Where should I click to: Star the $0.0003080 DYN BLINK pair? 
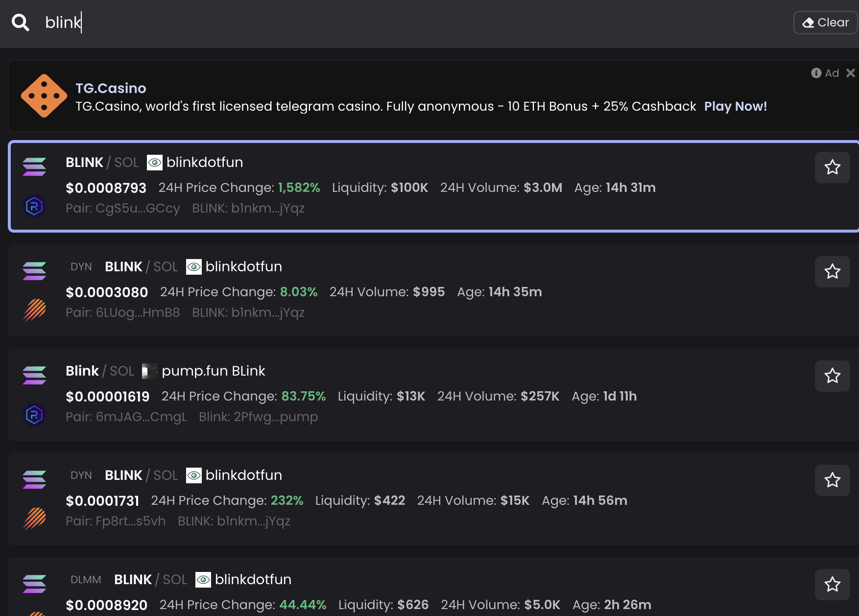(832, 272)
